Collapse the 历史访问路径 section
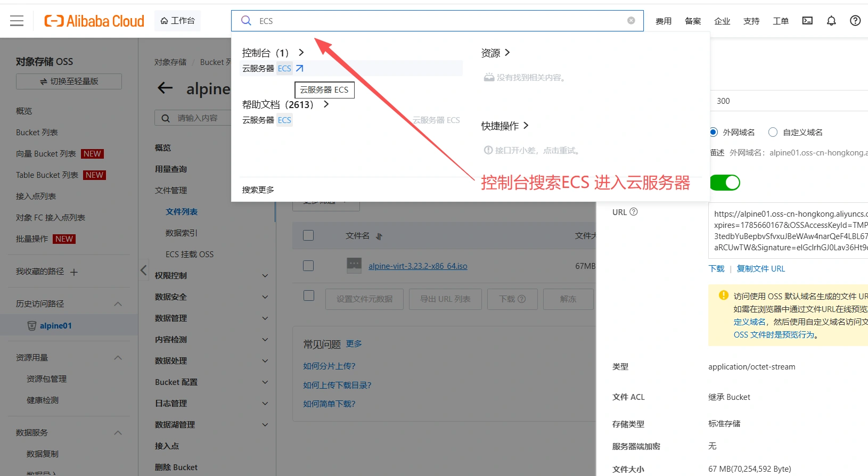The width and height of the screenshot is (868, 476). [x=118, y=304]
